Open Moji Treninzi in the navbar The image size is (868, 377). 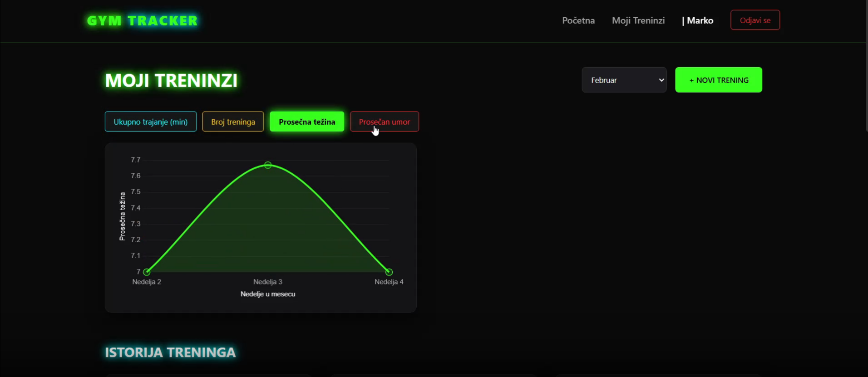638,20
